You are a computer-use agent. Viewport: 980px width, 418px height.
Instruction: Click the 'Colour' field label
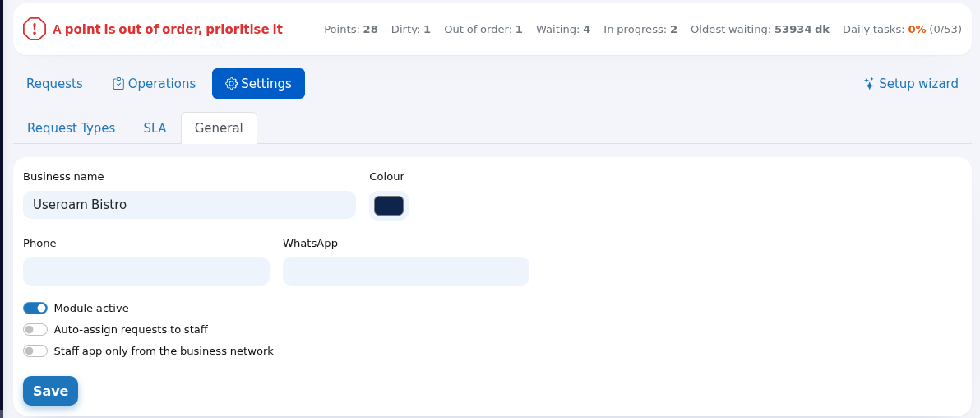tap(387, 176)
